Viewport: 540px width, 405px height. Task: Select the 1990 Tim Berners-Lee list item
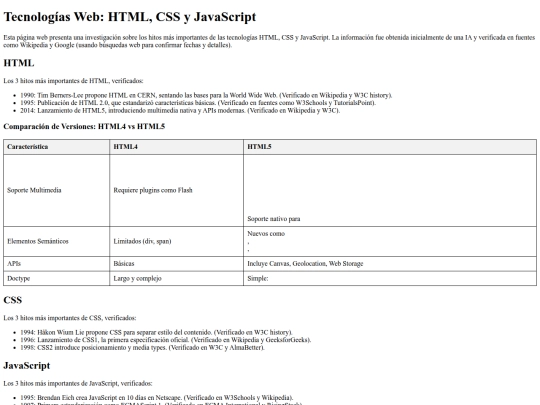(206, 95)
